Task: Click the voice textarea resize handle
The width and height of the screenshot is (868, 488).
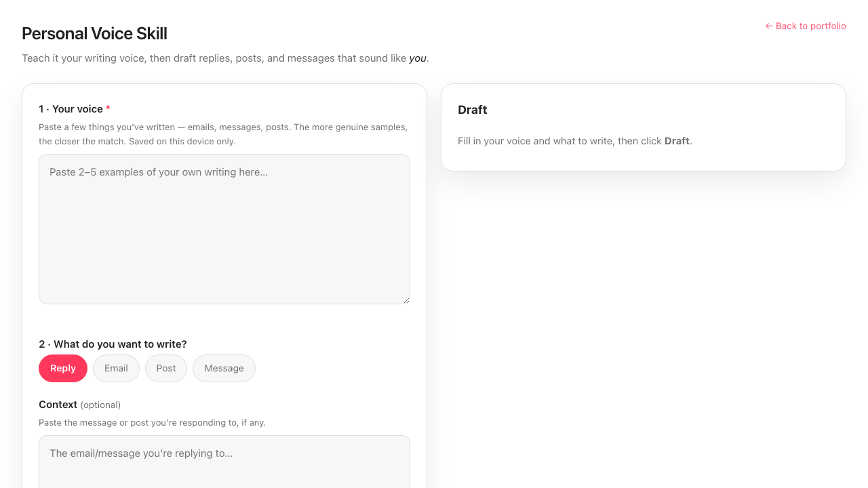Action: tap(406, 300)
